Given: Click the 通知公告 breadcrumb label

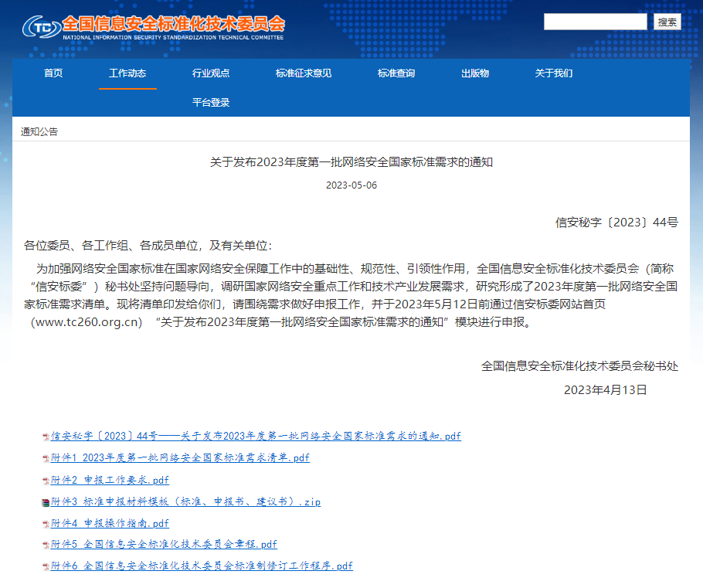Looking at the screenshot, I should tap(39, 131).
